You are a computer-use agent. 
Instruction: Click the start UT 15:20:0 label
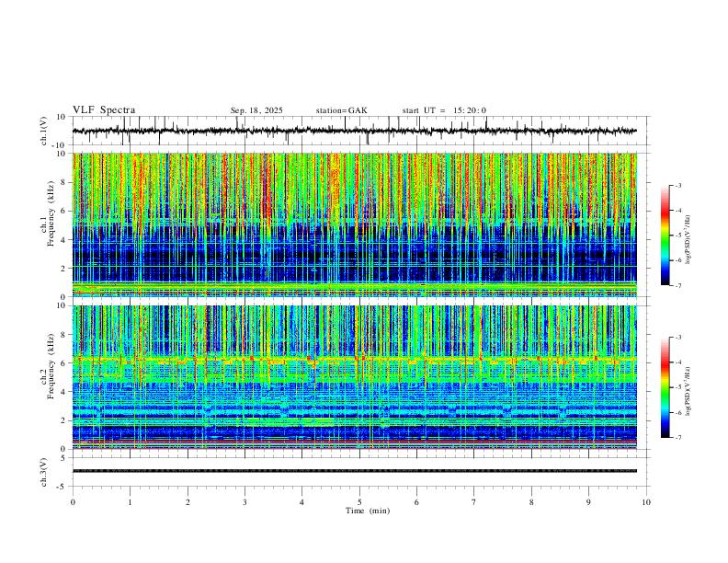[444, 110]
